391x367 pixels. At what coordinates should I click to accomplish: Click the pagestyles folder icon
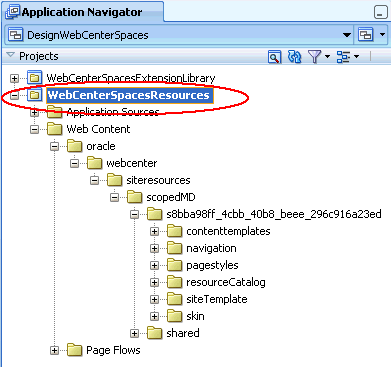coord(174,265)
